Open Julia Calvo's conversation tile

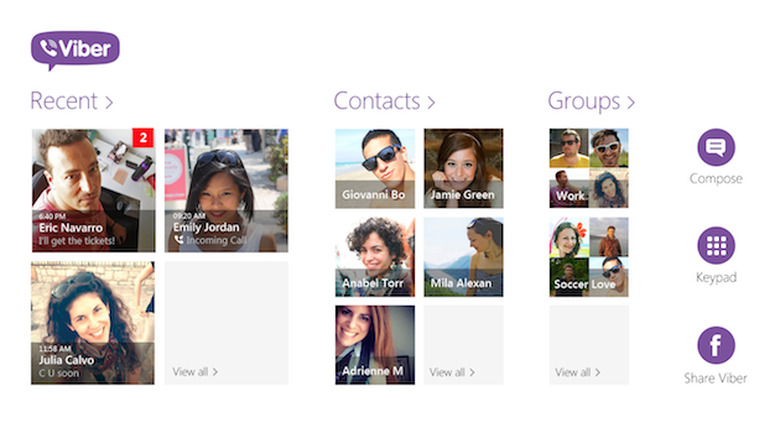click(93, 322)
